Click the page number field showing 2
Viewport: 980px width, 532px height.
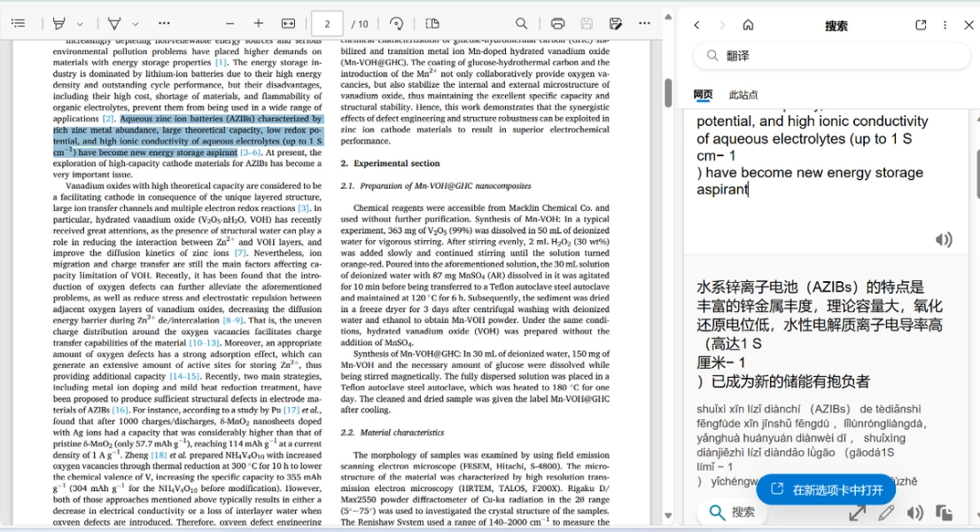327,24
